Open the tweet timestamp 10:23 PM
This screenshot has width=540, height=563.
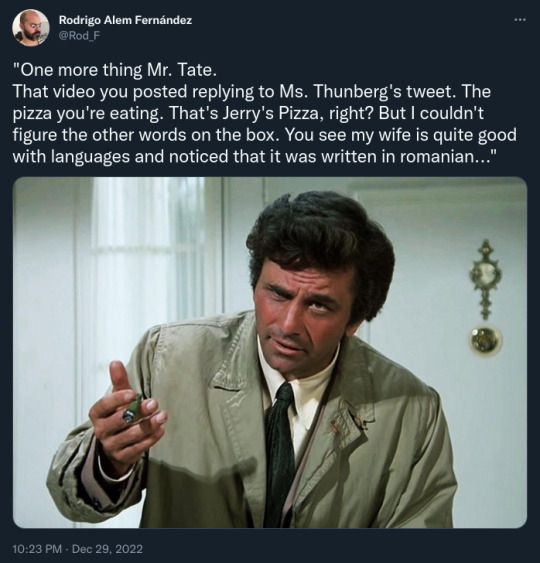(37, 549)
